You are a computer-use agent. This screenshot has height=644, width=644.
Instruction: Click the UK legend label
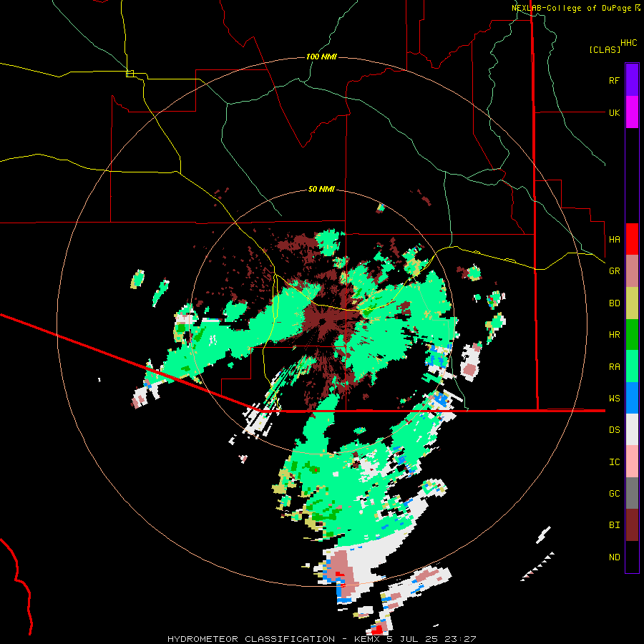[614, 112]
